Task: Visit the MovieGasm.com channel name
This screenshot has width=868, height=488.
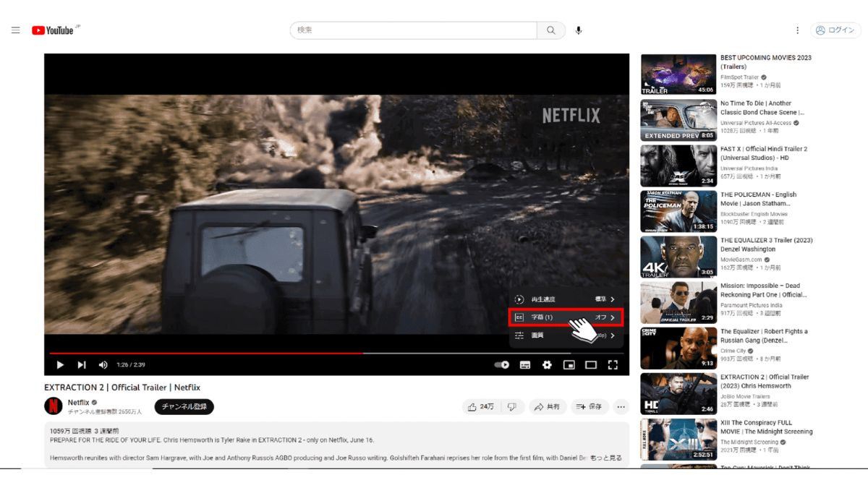Action: point(741,260)
